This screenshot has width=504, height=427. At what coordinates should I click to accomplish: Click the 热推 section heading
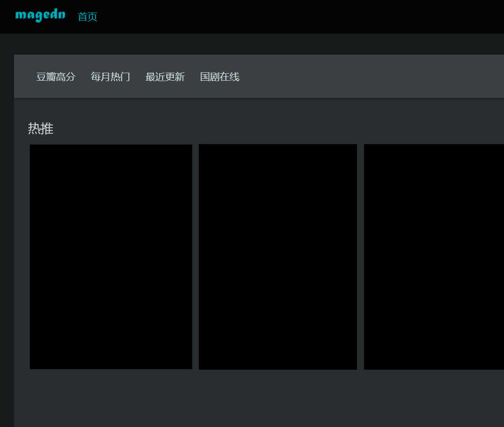coord(41,129)
